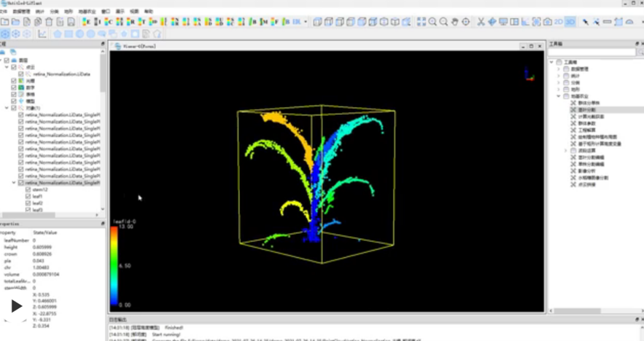The width and height of the screenshot is (644, 341).
Task: Collapse the 对象(1) tree node
Action: tap(7, 108)
